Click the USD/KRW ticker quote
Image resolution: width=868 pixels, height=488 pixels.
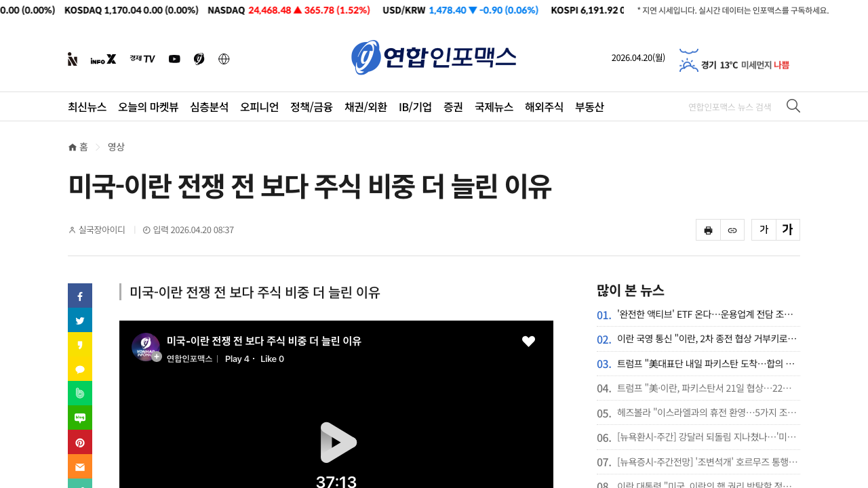(460, 10)
